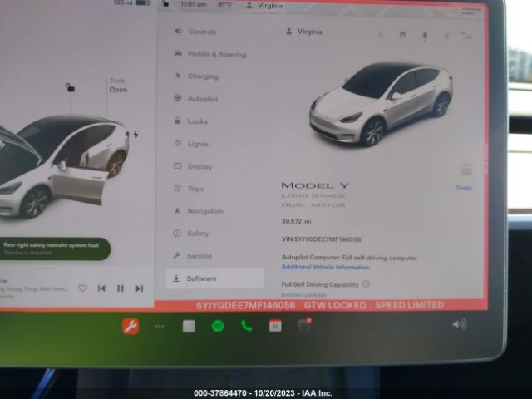Click the SPEED LIMITED banner text
Screen dimensions: 532x399
pyautogui.click(x=410, y=305)
